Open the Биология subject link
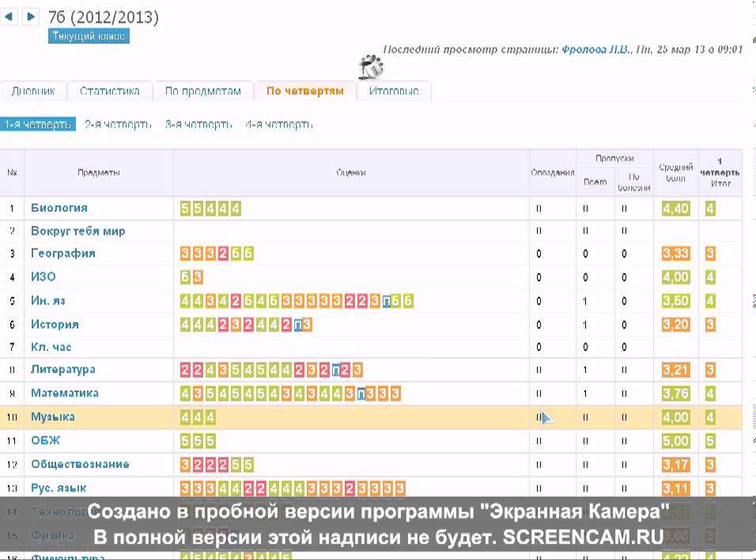 tap(59, 208)
